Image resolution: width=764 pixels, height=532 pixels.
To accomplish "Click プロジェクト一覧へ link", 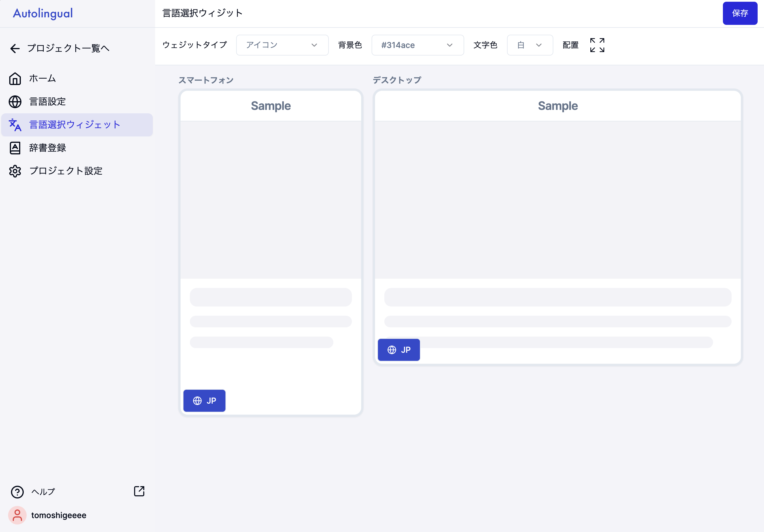I will click(x=68, y=49).
